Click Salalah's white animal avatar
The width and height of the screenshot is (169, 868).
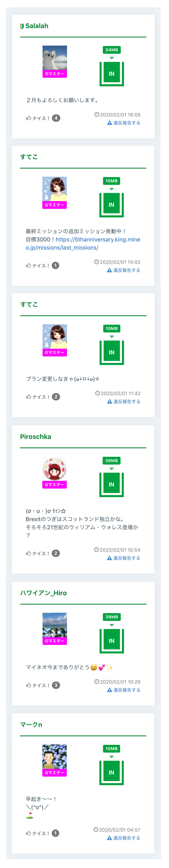pyautogui.click(x=55, y=58)
